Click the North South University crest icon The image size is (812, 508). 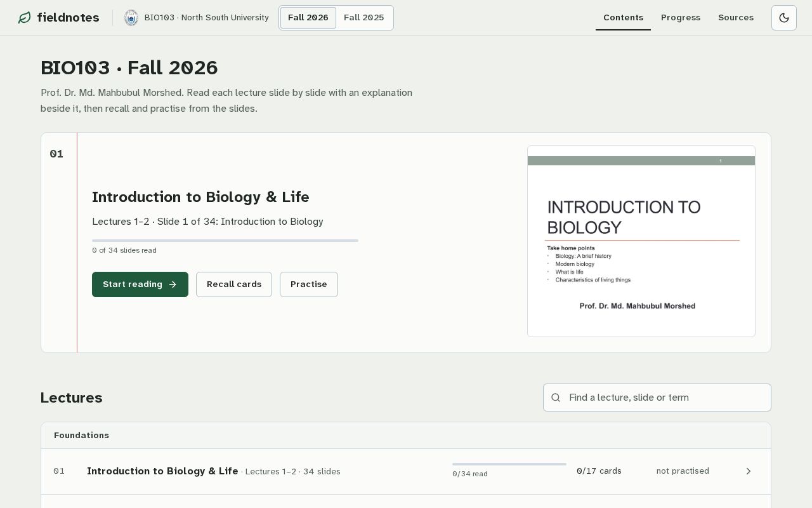131,18
